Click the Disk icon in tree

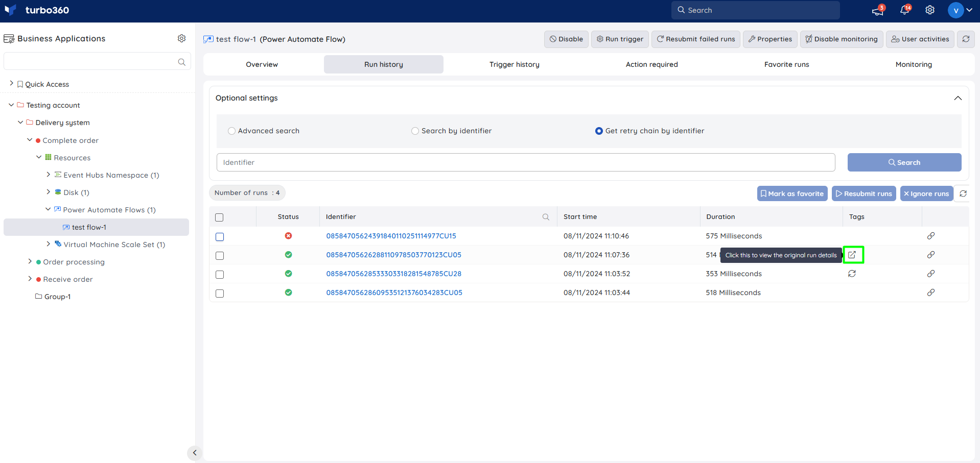[58, 192]
